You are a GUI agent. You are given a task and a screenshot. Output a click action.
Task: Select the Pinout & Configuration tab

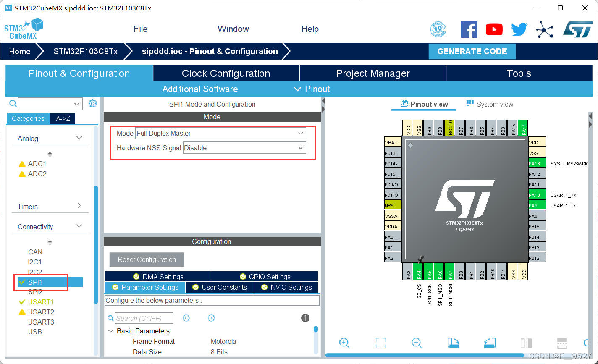coord(79,73)
